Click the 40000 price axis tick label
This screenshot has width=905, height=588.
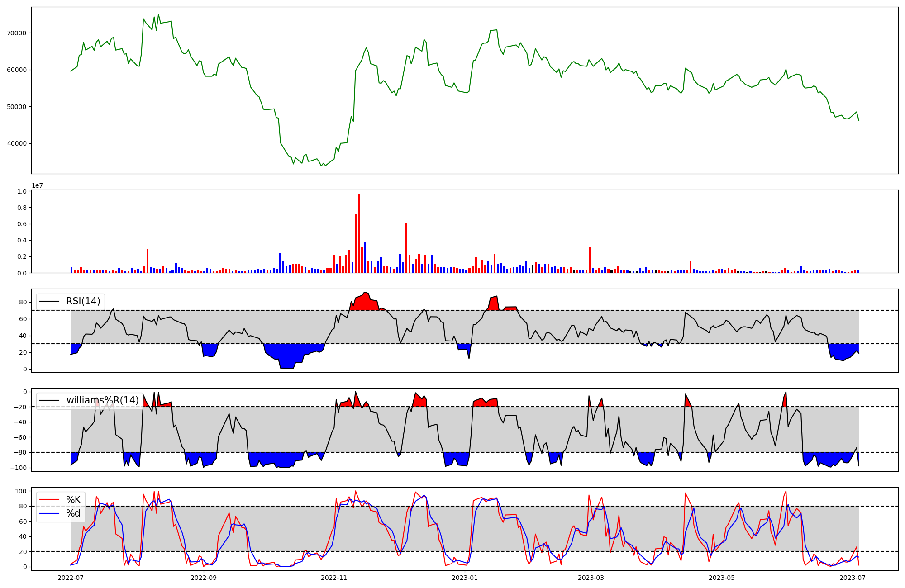click(x=17, y=144)
